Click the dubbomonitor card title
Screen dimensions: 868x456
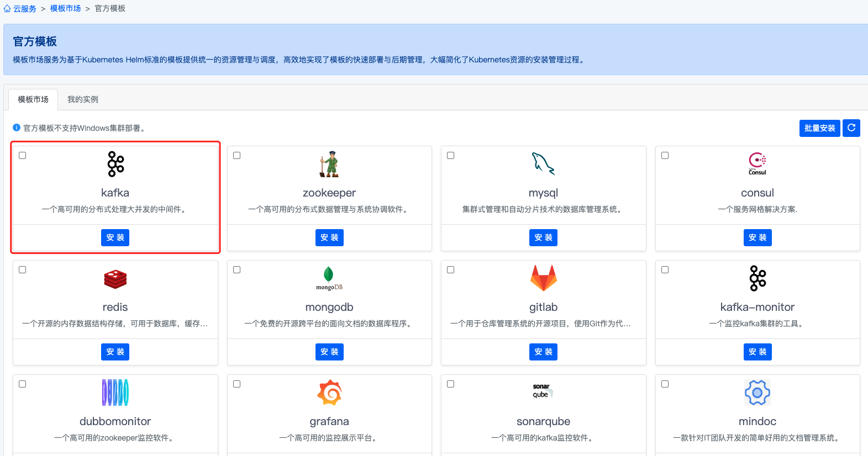point(115,421)
